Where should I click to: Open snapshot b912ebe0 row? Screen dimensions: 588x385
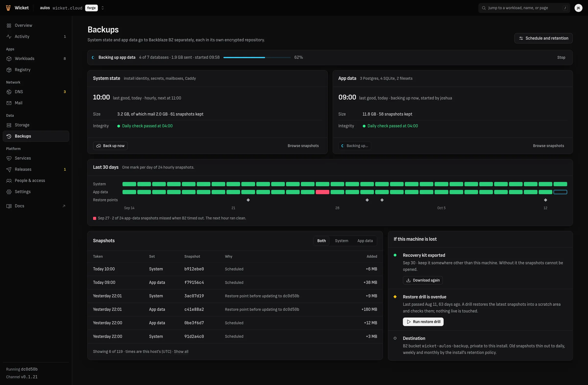[x=235, y=269]
